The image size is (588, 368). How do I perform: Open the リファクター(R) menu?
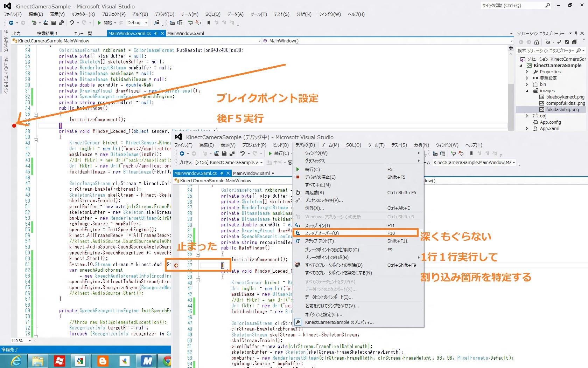83,14
